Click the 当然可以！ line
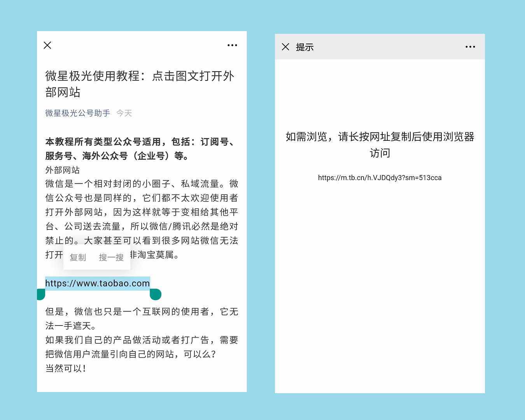This screenshot has height=420, width=525. coord(66,368)
